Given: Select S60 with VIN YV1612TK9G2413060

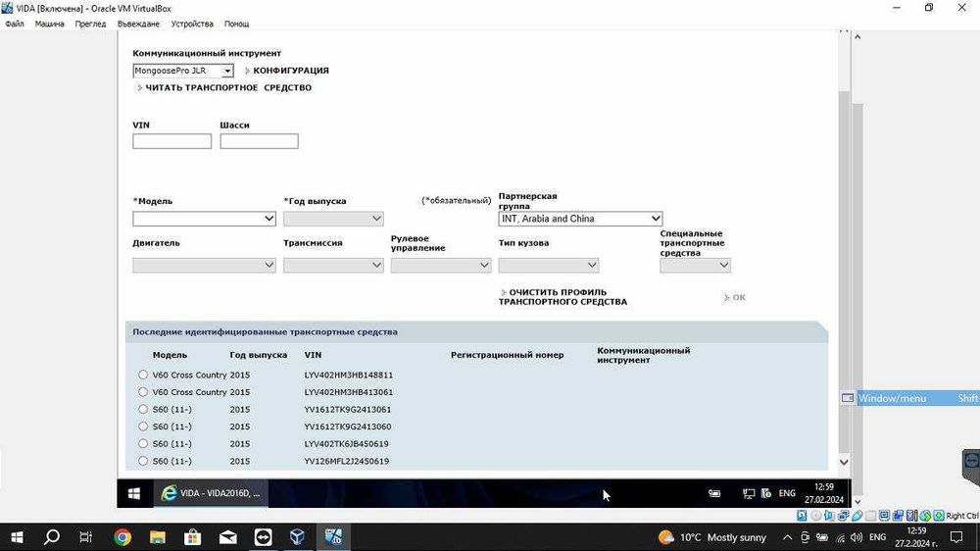Looking at the screenshot, I should click(143, 426).
